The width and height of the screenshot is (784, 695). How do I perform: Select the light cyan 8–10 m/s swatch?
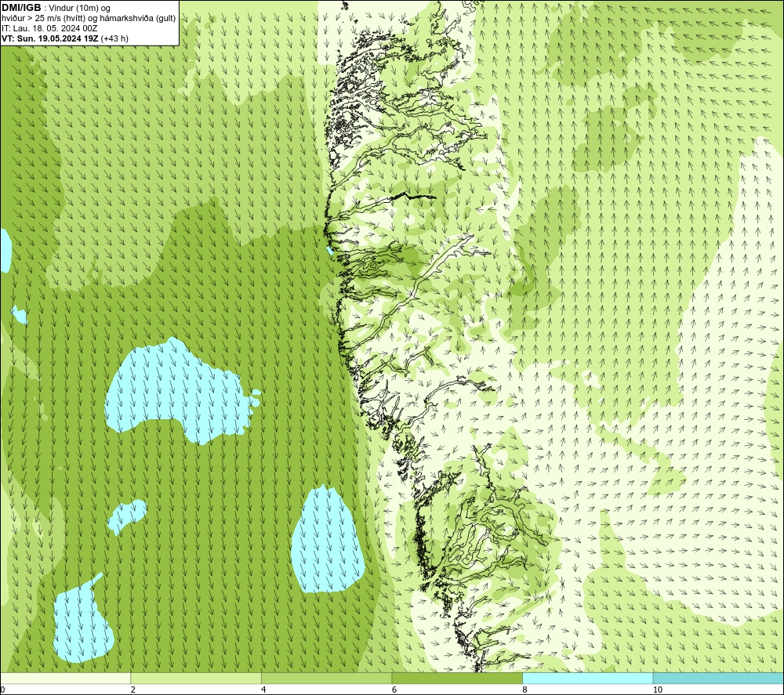click(587, 679)
